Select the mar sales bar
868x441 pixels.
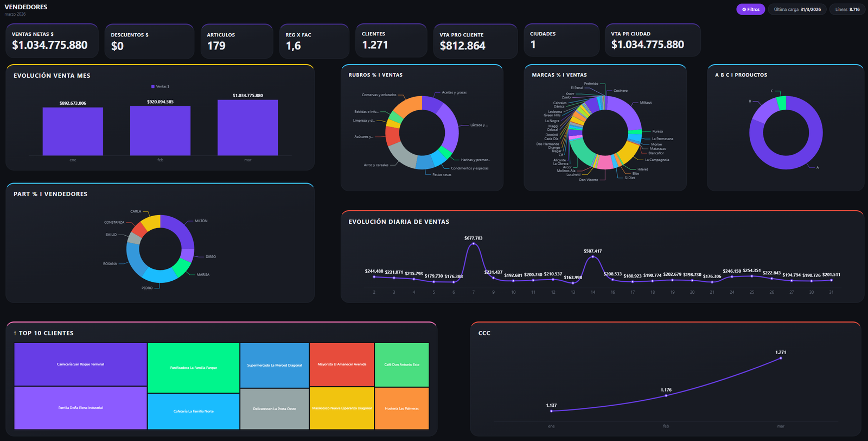coord(247,128)
